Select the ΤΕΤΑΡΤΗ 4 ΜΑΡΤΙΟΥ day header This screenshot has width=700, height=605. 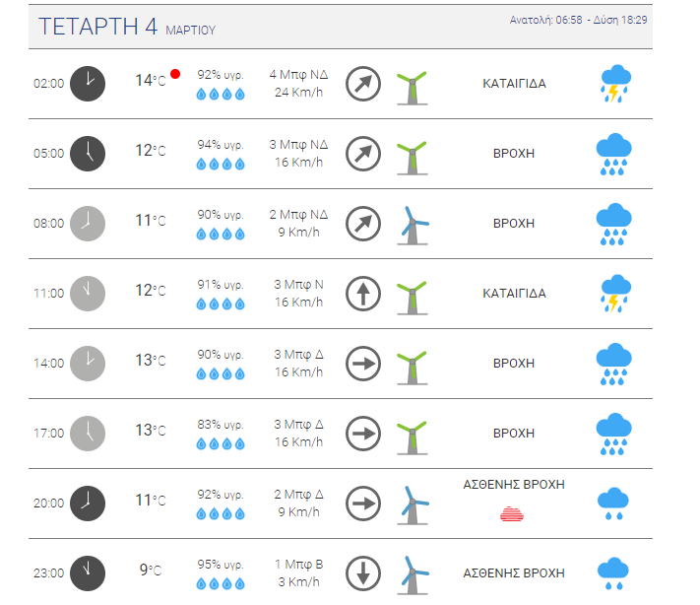pyautogui.click(x=127, y=27)
